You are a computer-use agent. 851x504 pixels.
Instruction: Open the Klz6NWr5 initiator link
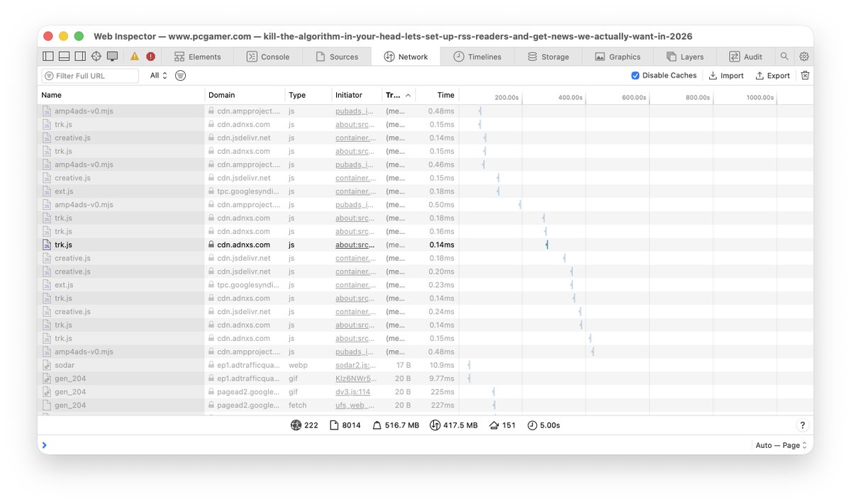coord(355,379)
